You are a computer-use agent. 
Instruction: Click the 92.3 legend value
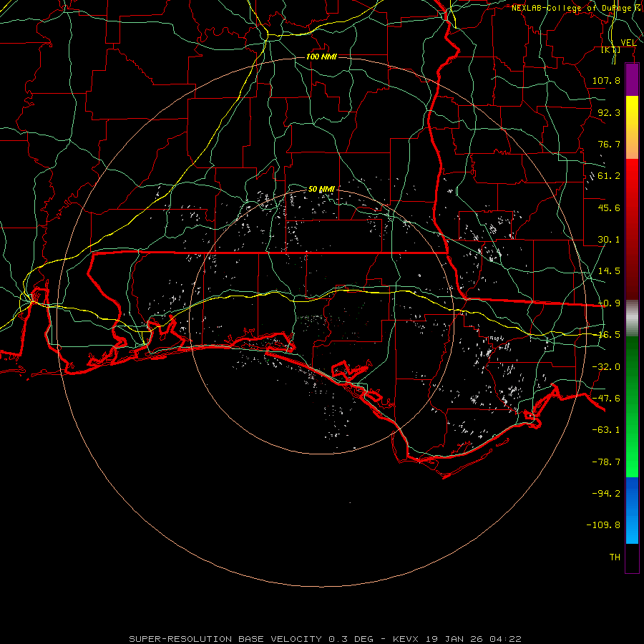[609, 112]
